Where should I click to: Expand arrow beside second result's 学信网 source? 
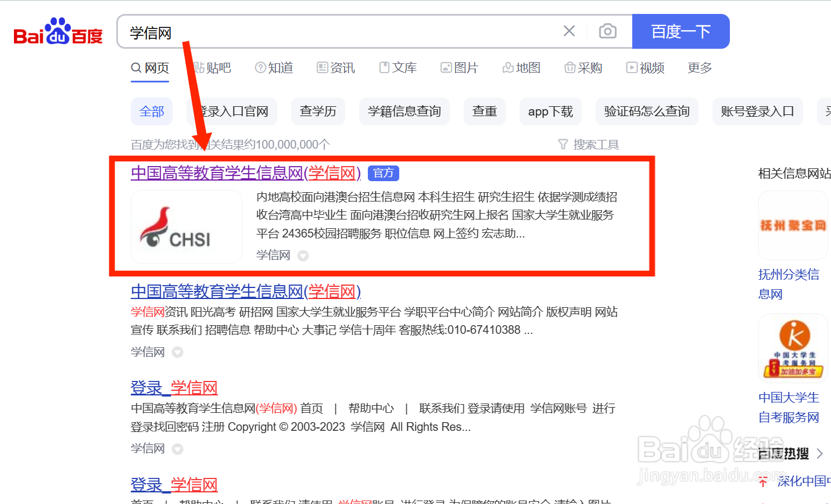coord(178,352)
